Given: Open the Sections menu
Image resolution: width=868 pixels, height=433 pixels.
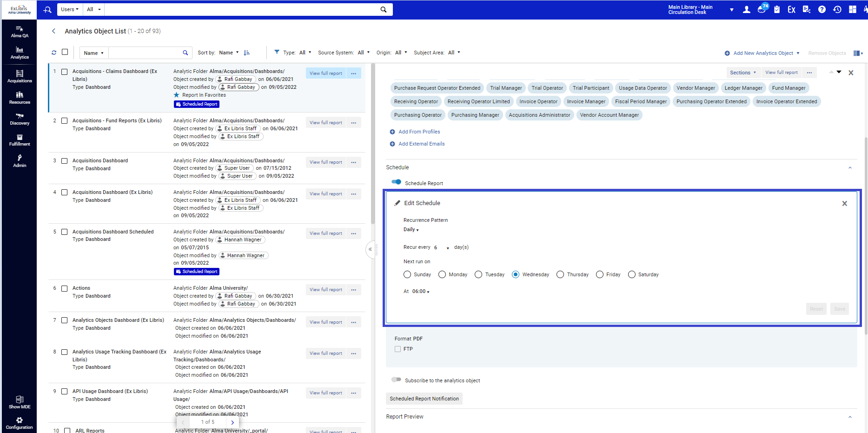Looking at the screenshot, I should [x=743, y=73].
